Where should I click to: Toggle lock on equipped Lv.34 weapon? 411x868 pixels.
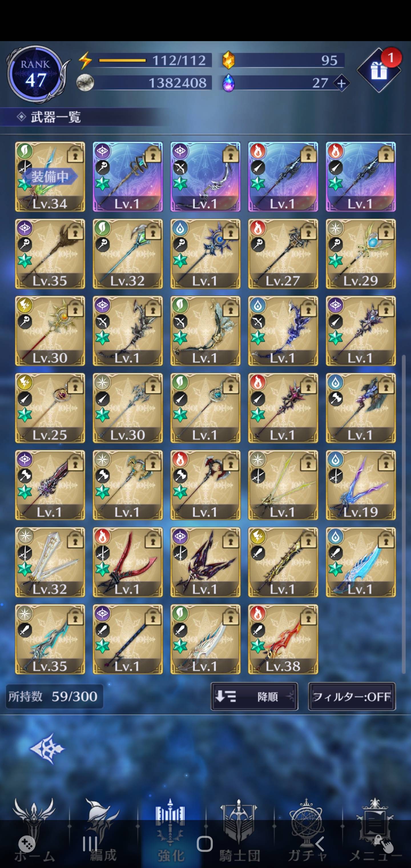(x=75, y=155)
